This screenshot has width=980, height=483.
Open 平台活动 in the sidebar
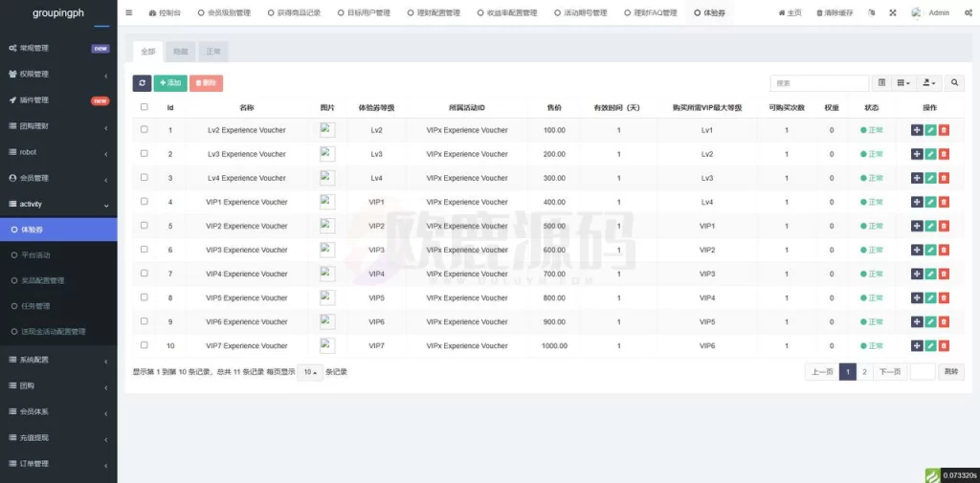click(58, 255)
